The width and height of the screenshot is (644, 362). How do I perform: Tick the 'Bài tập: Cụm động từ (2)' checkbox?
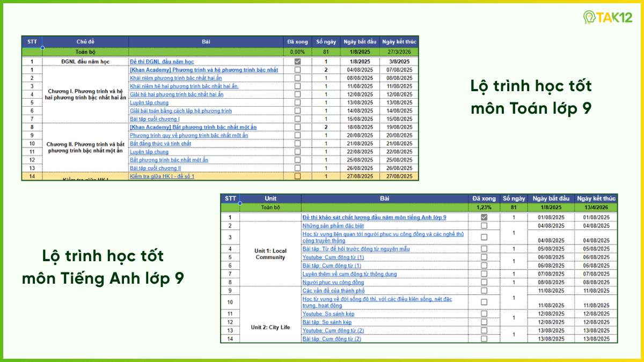coord(484,338)
